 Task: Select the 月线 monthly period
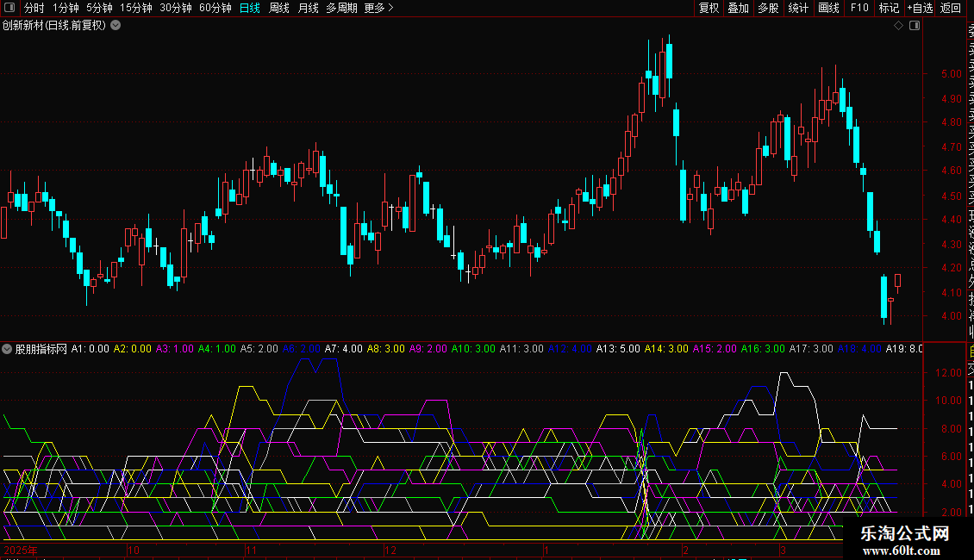click(308, 8)
